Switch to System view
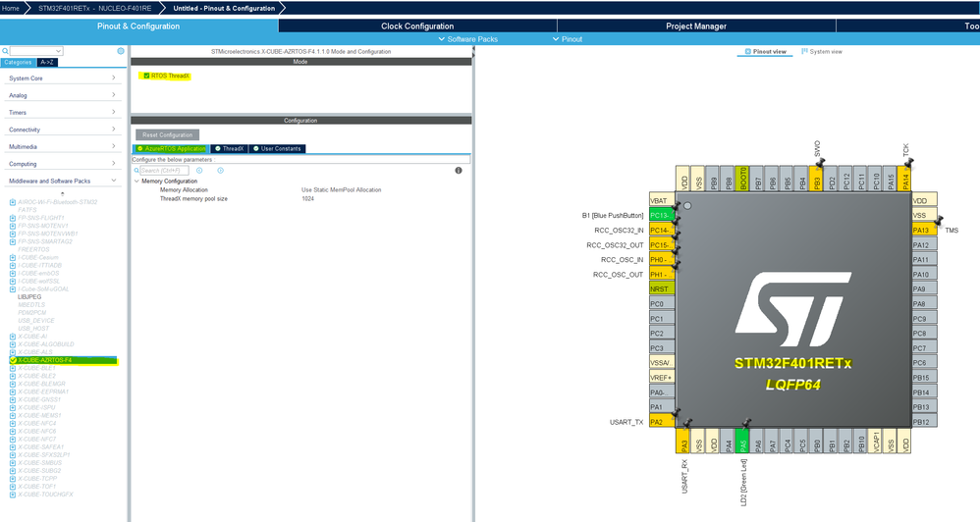Screen dimensions: 980x522 coord(822,52)
